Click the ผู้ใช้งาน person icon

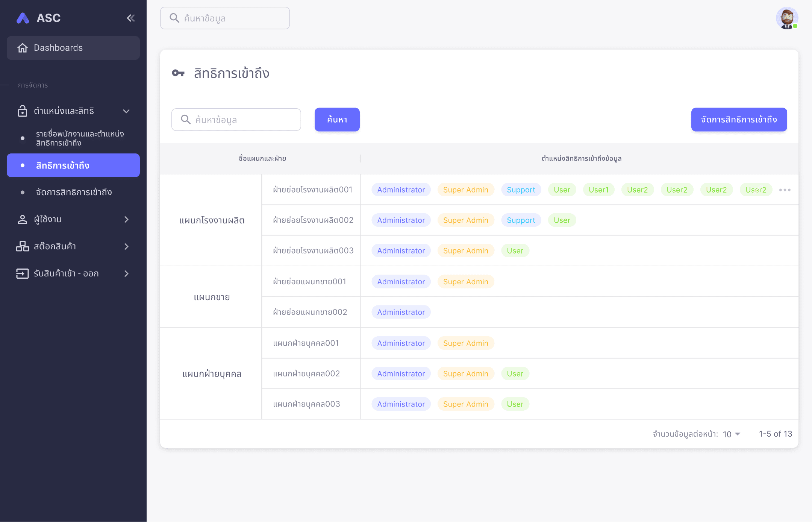tap(23, 219)
